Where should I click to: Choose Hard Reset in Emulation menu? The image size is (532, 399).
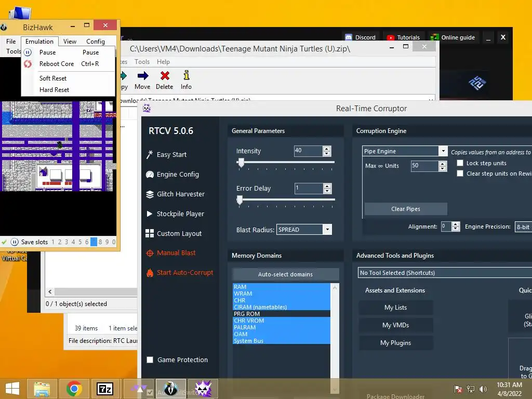[x=54, y=90]
